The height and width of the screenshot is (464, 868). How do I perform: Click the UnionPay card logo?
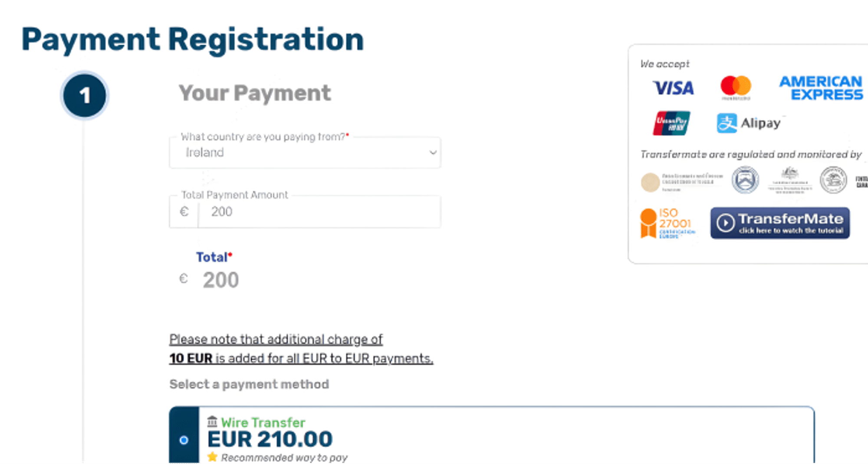(671, 123)
